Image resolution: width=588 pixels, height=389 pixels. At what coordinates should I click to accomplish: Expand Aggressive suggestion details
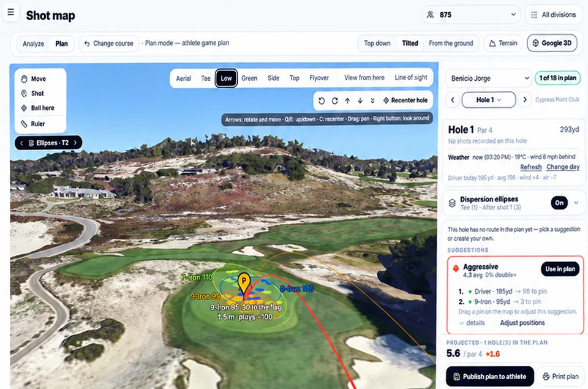(x=472, y=323)
